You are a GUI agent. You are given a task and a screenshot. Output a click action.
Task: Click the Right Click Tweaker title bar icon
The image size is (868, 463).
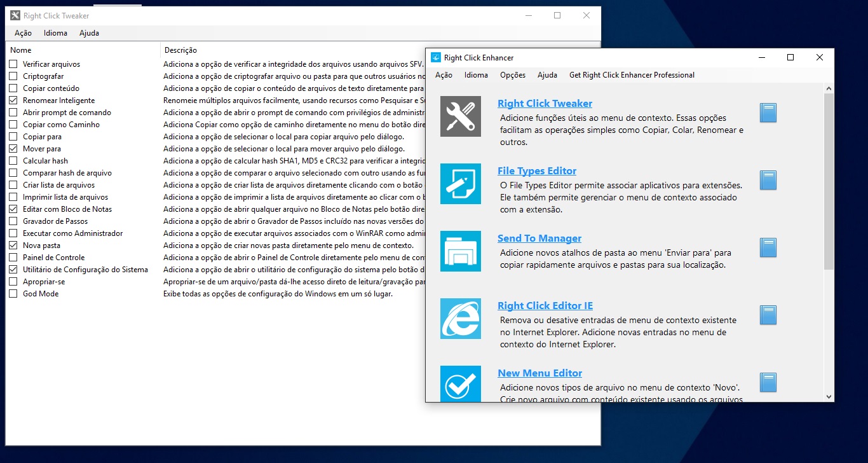[15, 15]
